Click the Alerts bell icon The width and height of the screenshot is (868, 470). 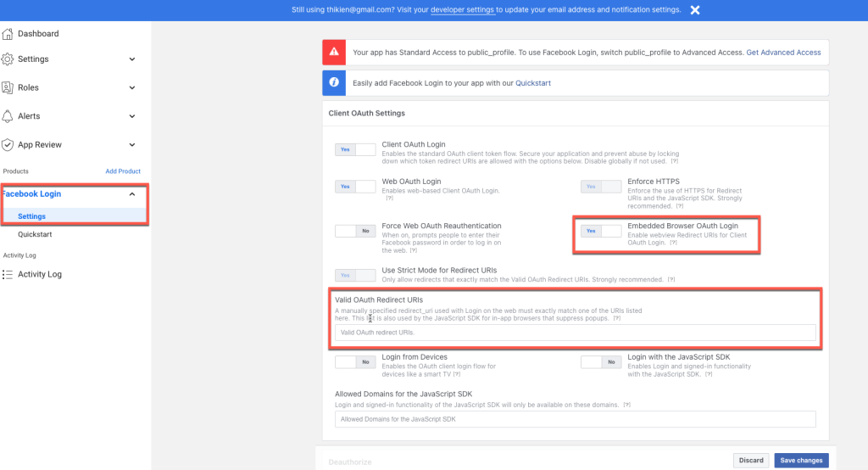click(7, 116)
